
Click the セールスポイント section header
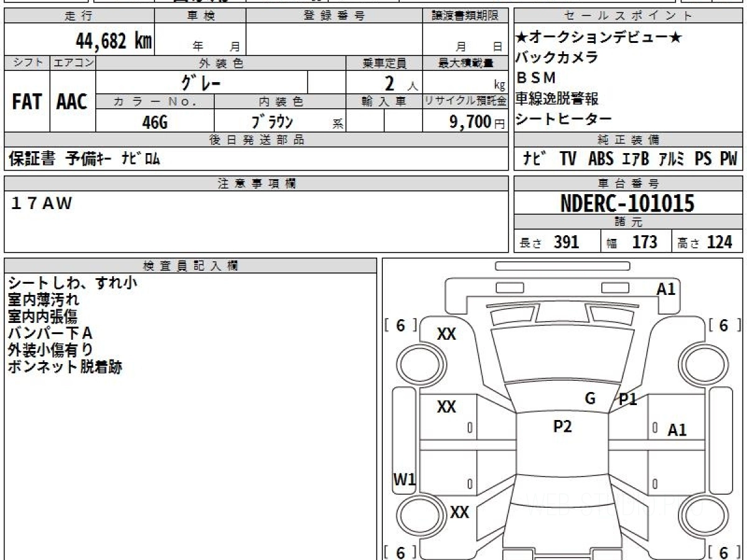click(x=629, y=16)
